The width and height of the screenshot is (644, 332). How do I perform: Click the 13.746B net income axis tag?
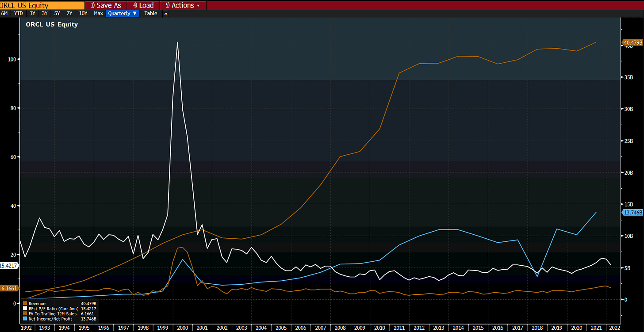pyautogui.click(x=632, y=213)
